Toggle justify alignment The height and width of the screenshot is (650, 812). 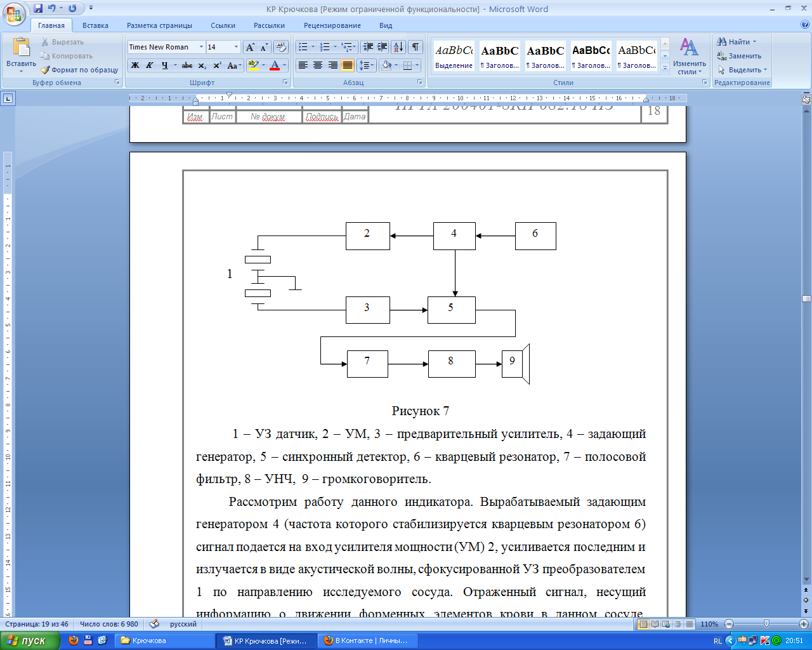tap(348, 65)
